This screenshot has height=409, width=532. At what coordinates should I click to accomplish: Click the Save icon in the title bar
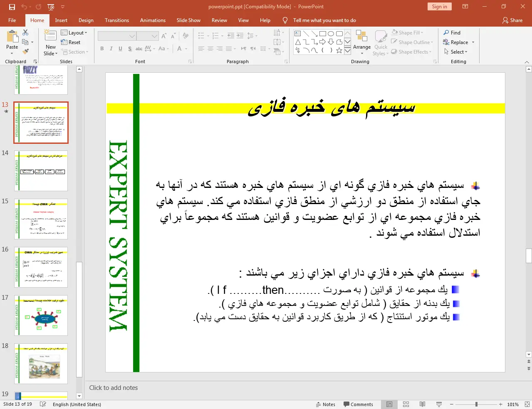pyautogui.click(x=12, y=7)
